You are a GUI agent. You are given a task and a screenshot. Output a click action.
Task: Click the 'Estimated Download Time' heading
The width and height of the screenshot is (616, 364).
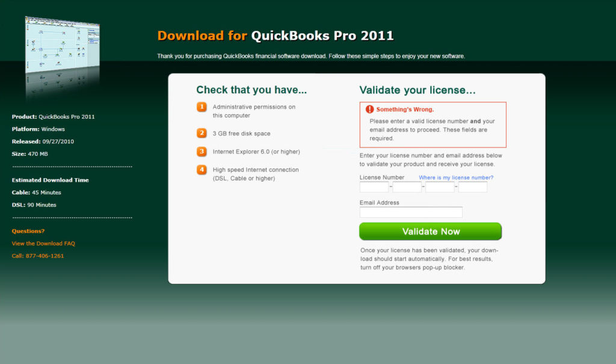point(51,180)
